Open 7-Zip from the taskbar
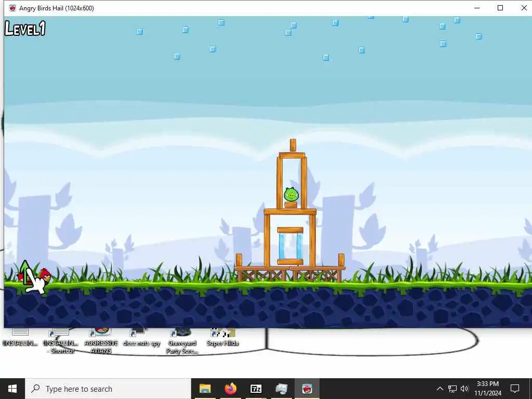532x399 pixels. coord(256,389)
